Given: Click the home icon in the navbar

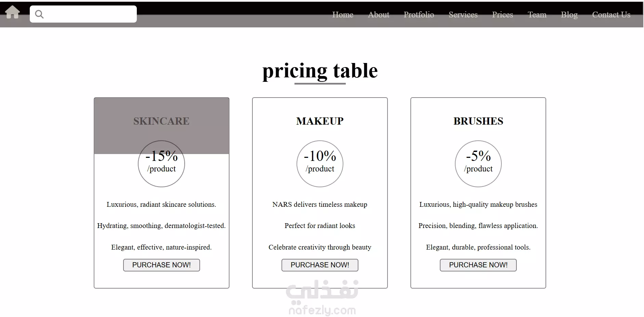Looking at the screenshot, I should 12,12.
